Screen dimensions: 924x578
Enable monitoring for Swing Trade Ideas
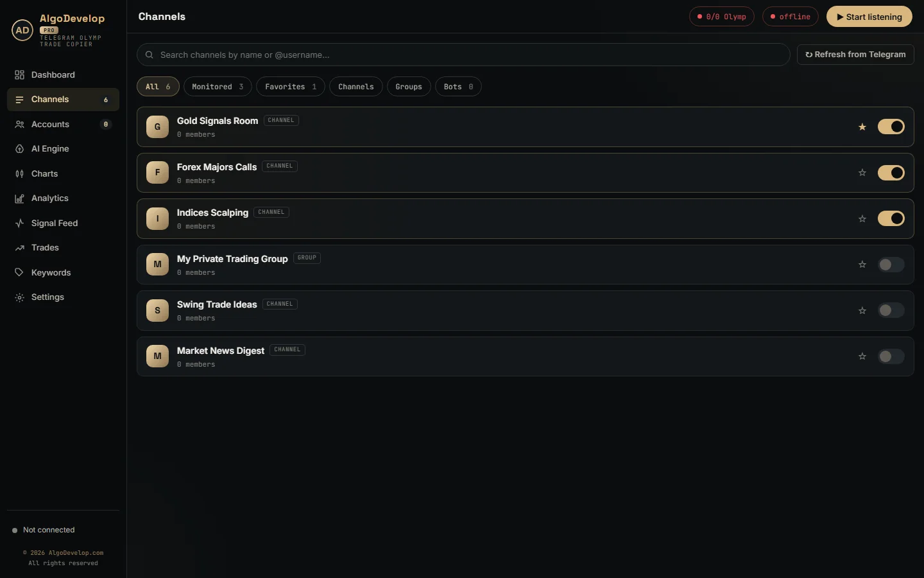[891, 311]
